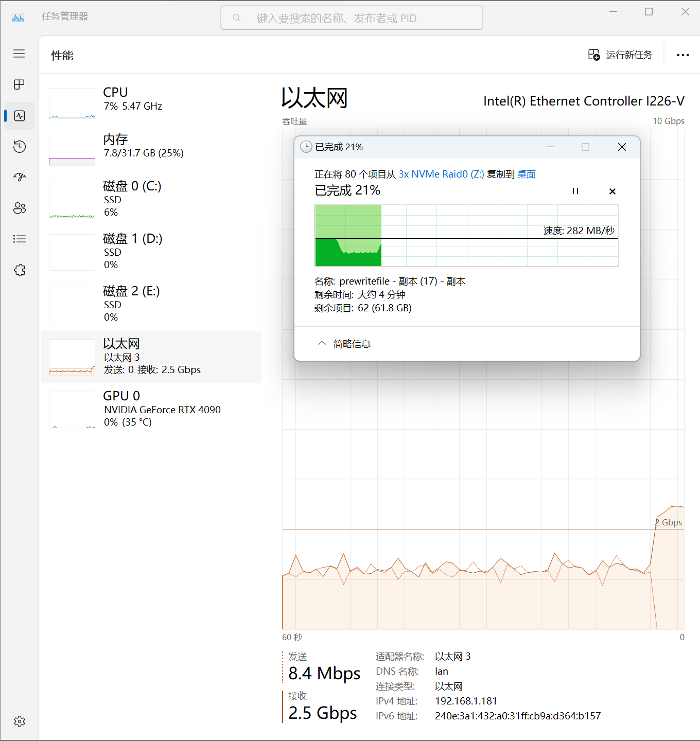Click CPU mini graph thumbnail

pos(72,103)
